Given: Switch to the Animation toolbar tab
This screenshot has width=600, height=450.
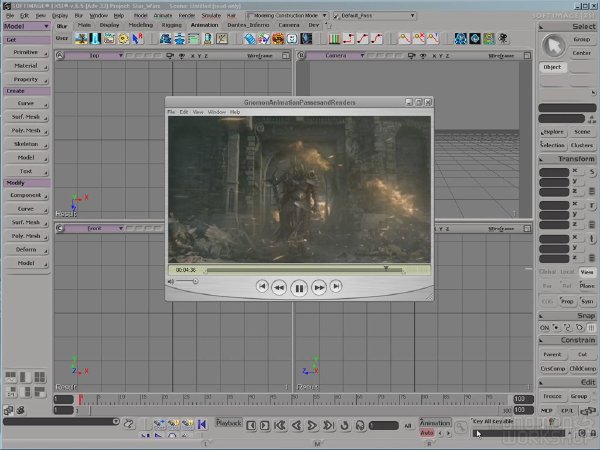Looking at the screenshot, I should click(204, 25).
